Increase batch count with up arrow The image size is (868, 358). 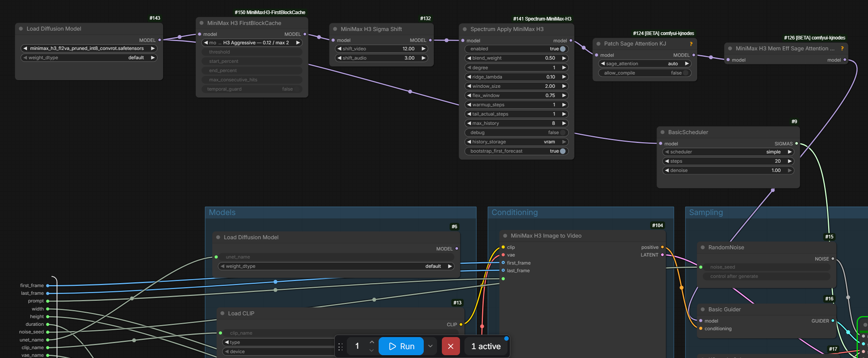(x=372, y=342)
